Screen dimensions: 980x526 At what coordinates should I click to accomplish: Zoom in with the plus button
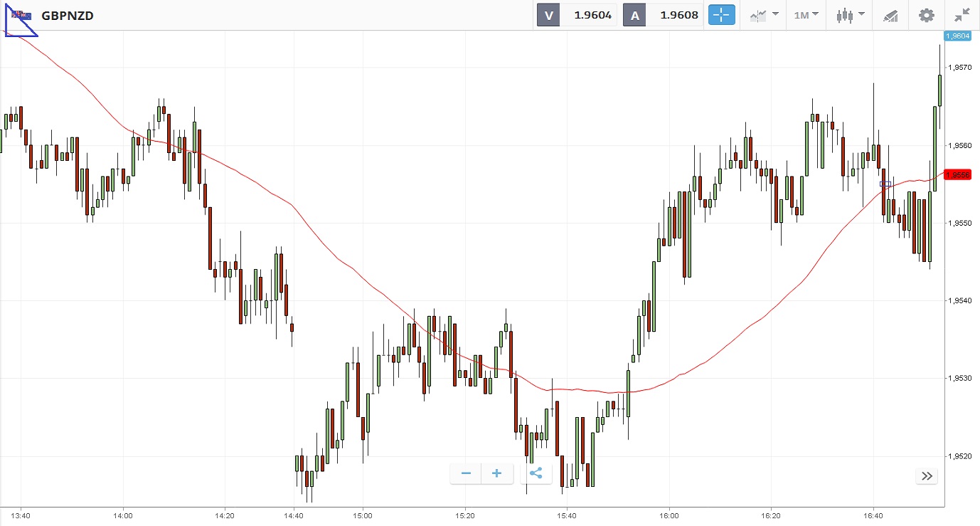[x=497, y=473]
